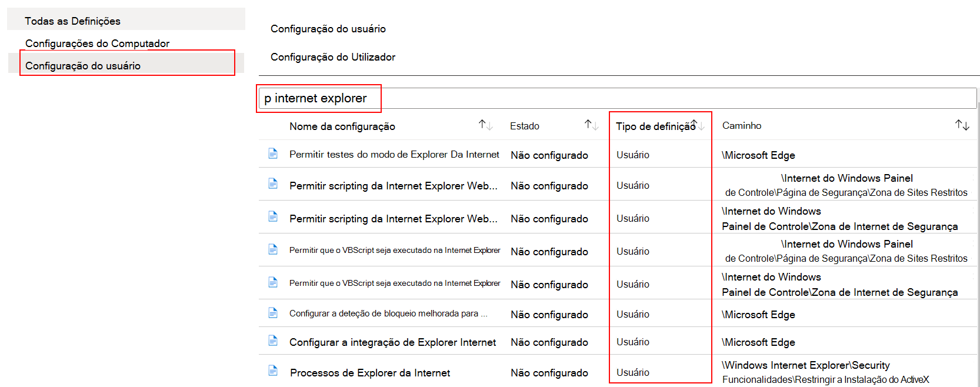Click Não configurado in Permitir testes row
This screenshot has height=387, width=980.
[549, 155]
